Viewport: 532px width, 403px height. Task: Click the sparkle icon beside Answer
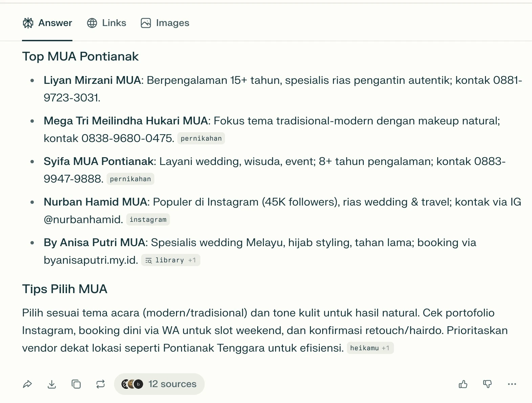coord(28,23)
